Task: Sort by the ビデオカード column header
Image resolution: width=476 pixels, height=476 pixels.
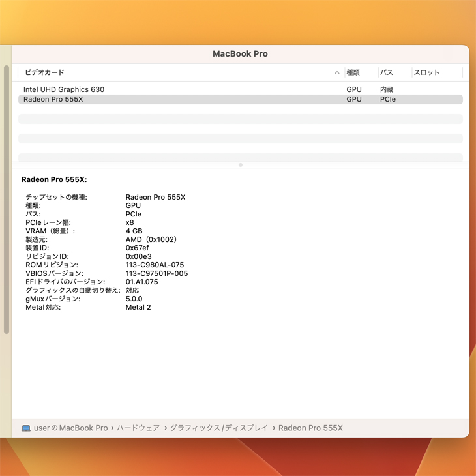Action: 44,72
